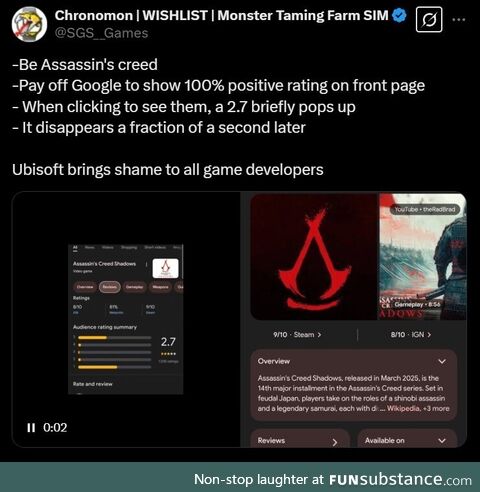Collapse the Overview section chevron
Viewport: 480px width, 492px height.
(442, 361)
